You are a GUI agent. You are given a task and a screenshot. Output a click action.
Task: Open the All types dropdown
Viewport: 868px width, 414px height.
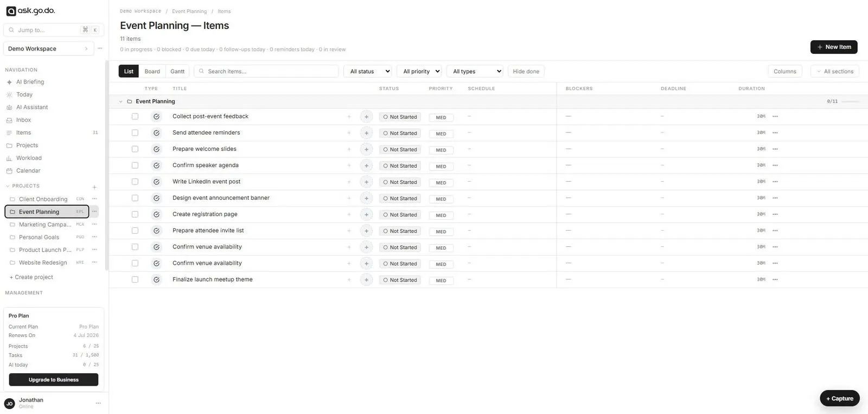coord(475,71)
